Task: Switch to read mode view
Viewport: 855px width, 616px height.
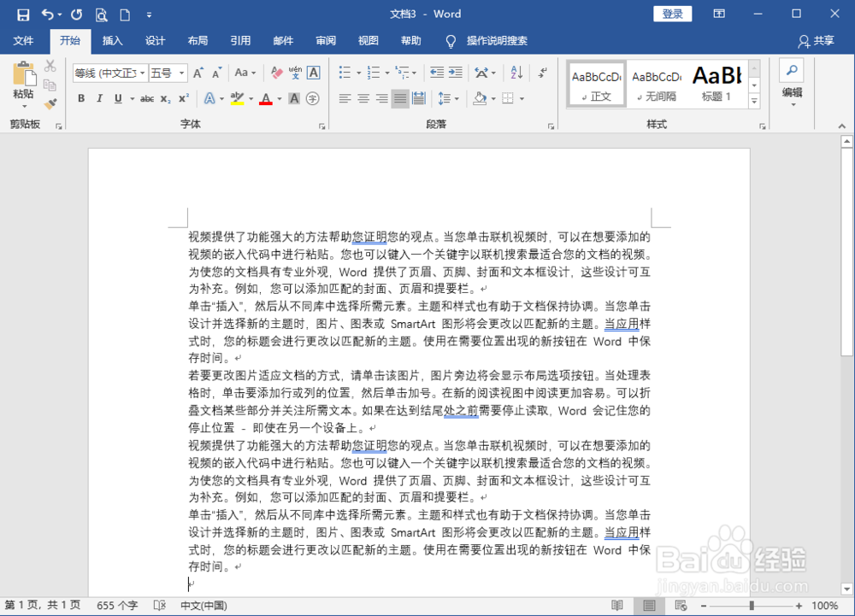Action: 617,605
